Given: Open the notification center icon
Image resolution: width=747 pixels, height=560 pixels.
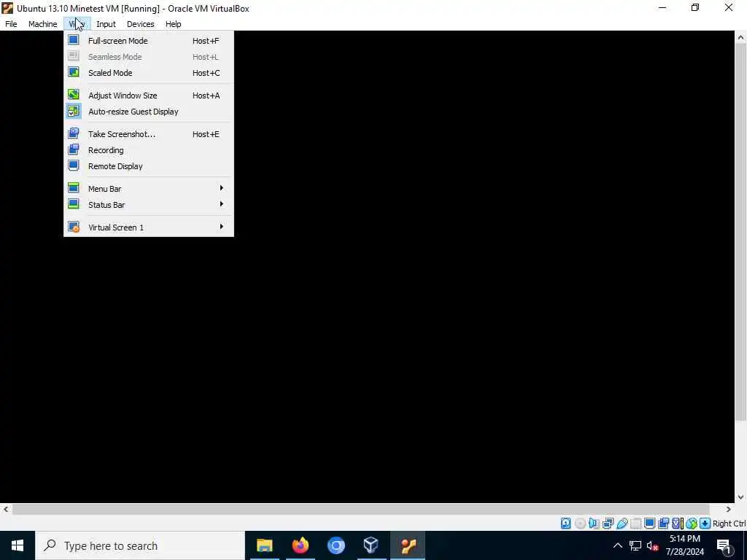Looking at the screenshot, I should click(724, 545).
